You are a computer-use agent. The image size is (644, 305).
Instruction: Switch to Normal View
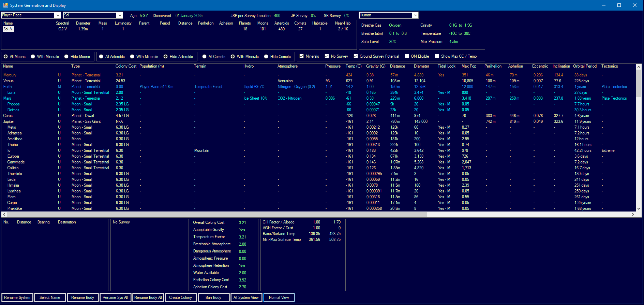click(x=279, y=297)
